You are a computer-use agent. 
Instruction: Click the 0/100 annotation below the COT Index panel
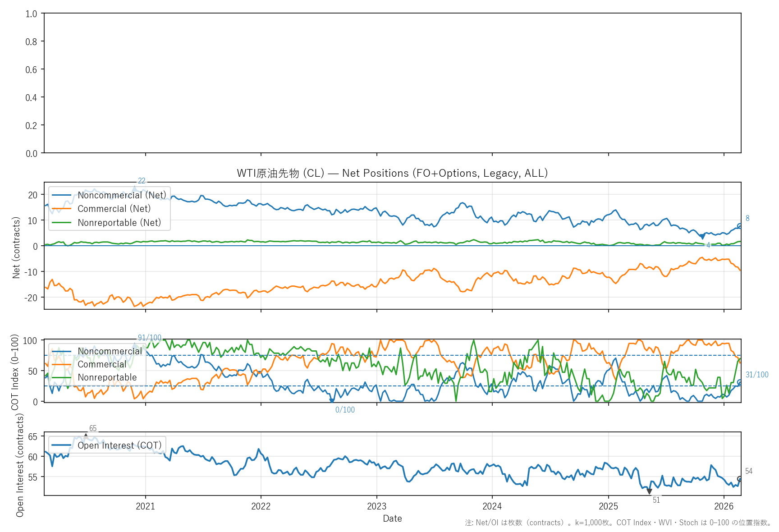(345, 410)
